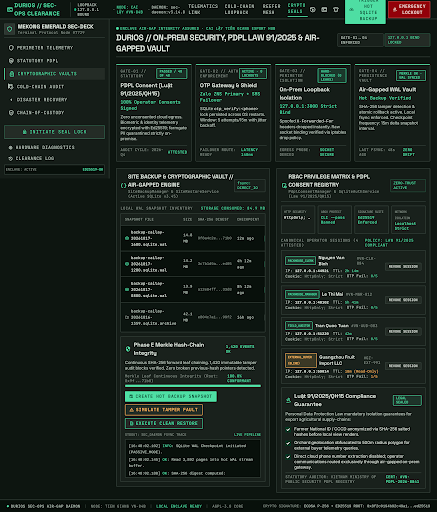Screen dimensions: 437x512
Task: Open the GATE-01 PDPL Consent card
Action: [x=154, y=113]
